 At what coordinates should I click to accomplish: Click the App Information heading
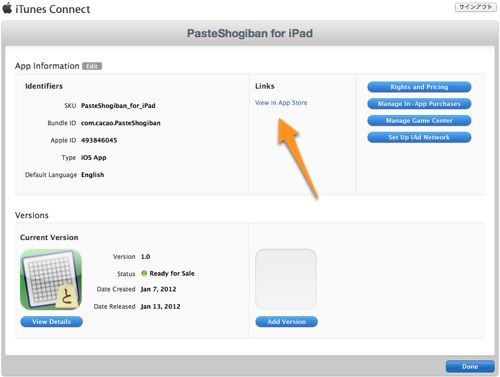pyautogui.click(x=47, y=66)
